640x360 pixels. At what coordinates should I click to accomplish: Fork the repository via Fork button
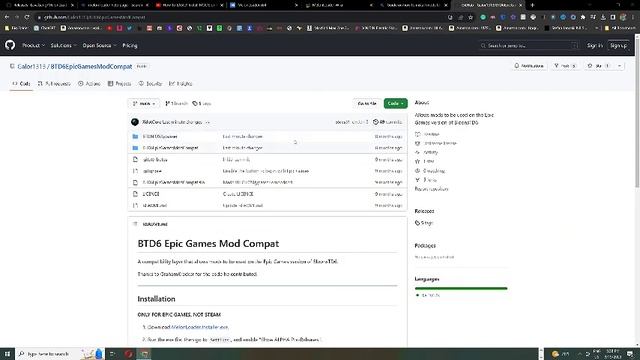click(565, 66)
